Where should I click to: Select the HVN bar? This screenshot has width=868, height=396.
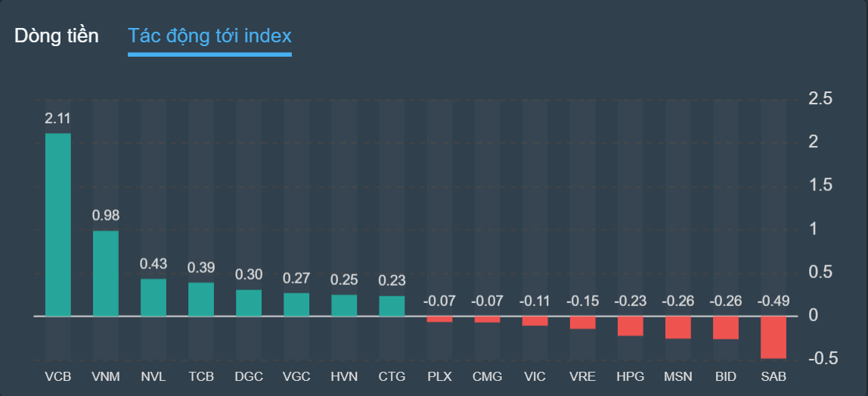click(344, 305)
